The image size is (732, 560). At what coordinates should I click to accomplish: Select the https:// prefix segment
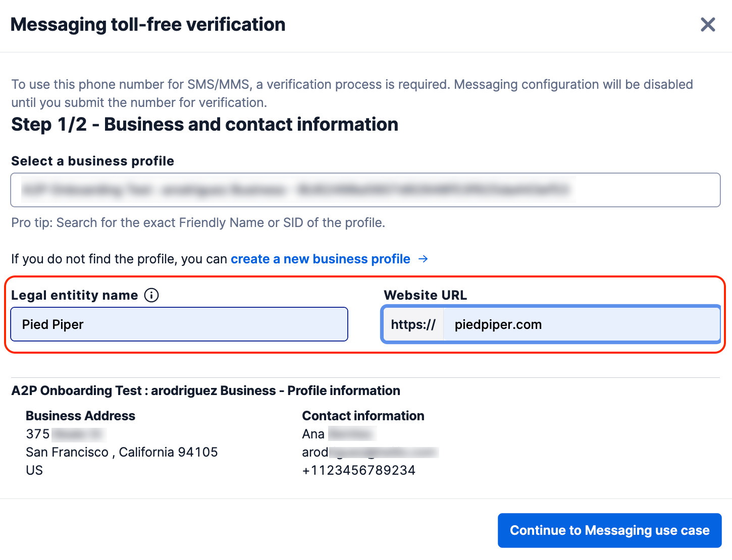pyautogui.click(x=413, y=324)
